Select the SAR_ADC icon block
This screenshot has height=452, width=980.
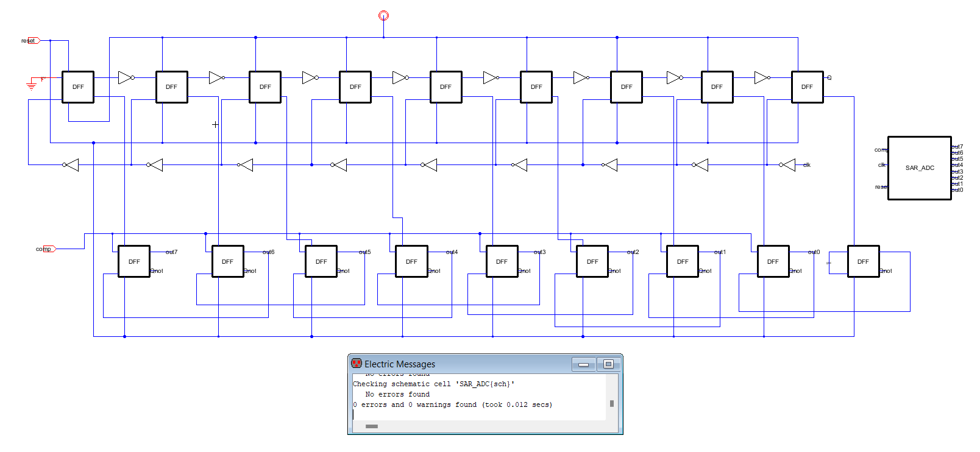click(919, 168)
